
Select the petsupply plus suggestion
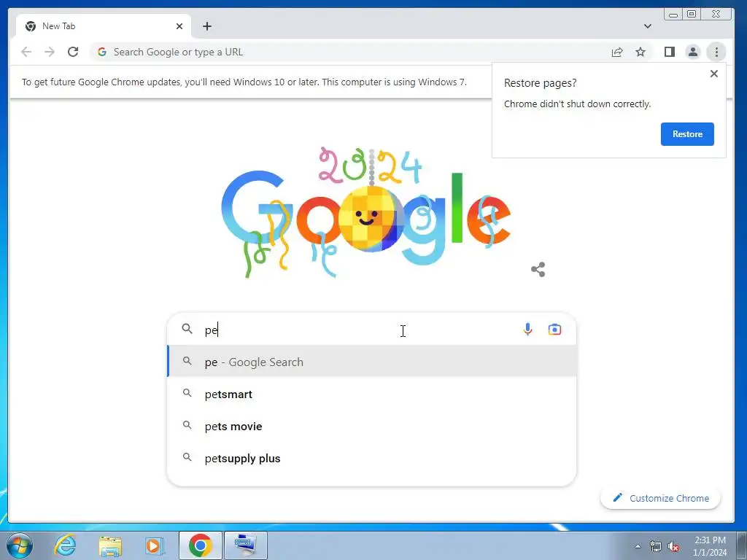tap(371, 459)
